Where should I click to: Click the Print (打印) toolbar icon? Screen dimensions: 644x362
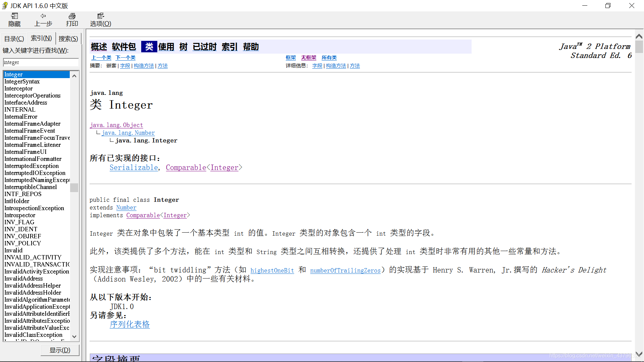pos(72,16)
